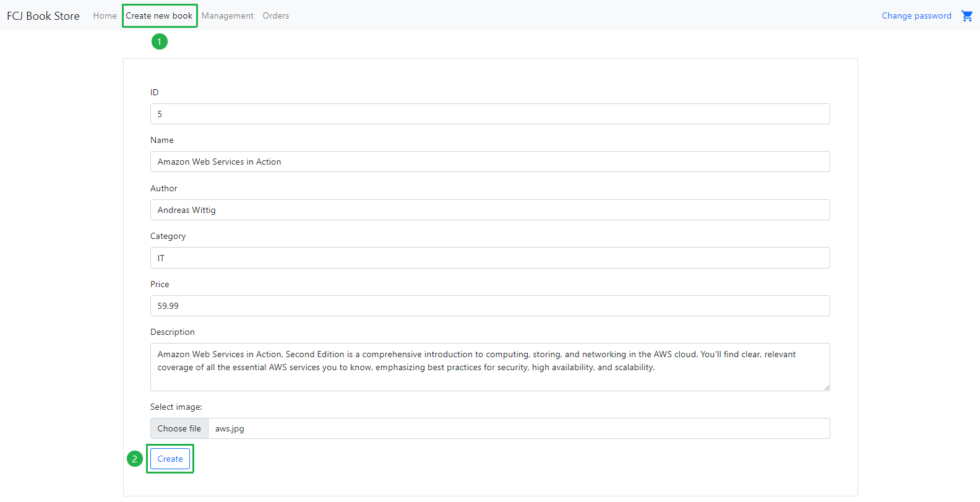The height and width of the screenshot is (502, 980).
Task: Open the shopping cart icon
Action: pos(966,15)
